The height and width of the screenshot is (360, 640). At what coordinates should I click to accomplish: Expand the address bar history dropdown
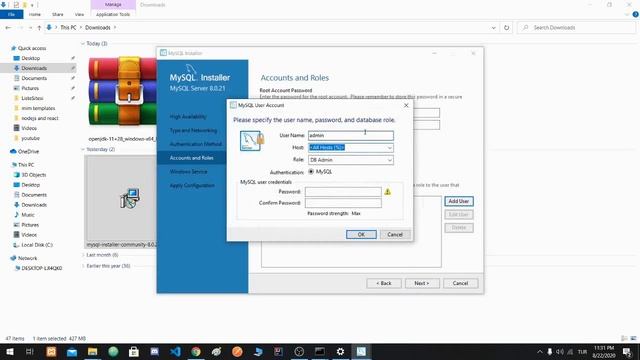493,28
